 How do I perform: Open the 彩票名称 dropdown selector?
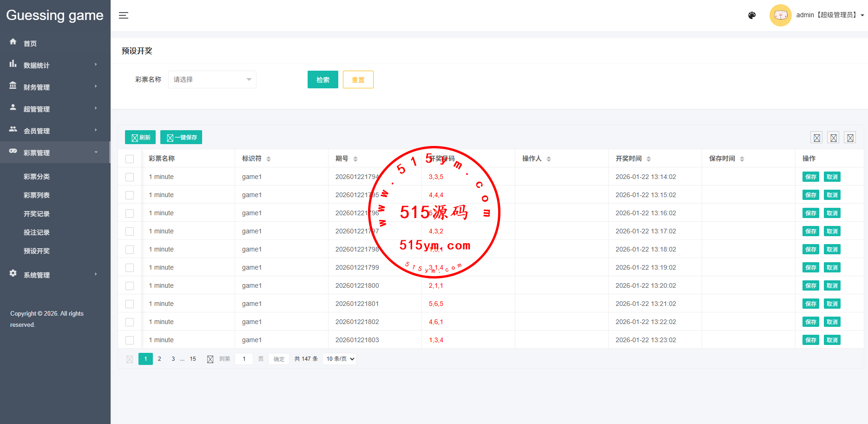click(212, 79)
